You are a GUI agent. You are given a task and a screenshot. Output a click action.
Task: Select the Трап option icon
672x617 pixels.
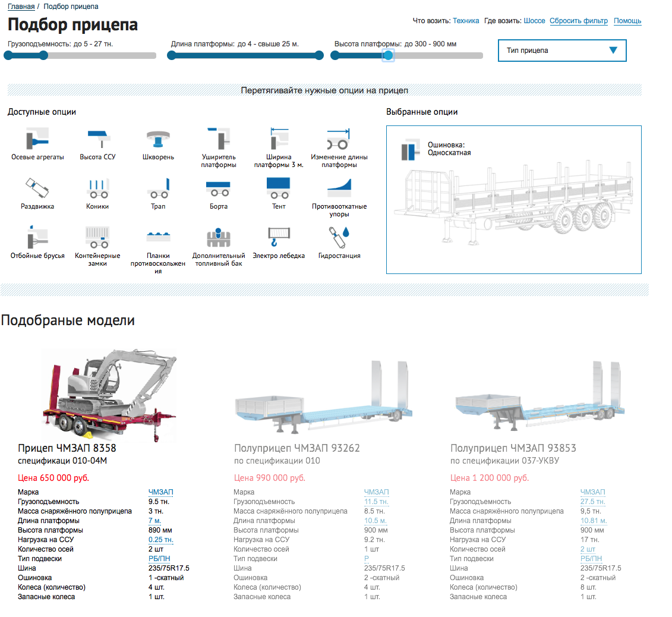pos(158,188)
